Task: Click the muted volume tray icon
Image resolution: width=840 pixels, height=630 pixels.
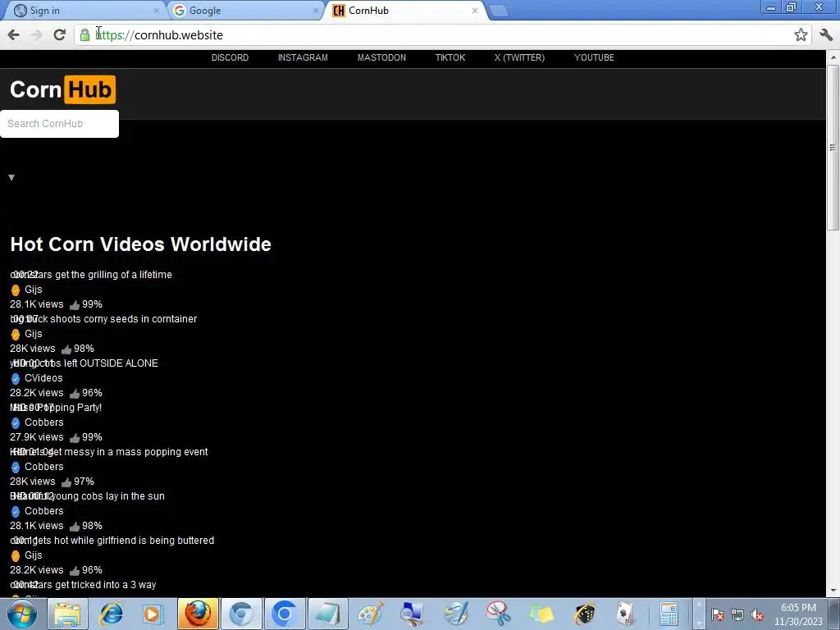Action: [757, 614]
